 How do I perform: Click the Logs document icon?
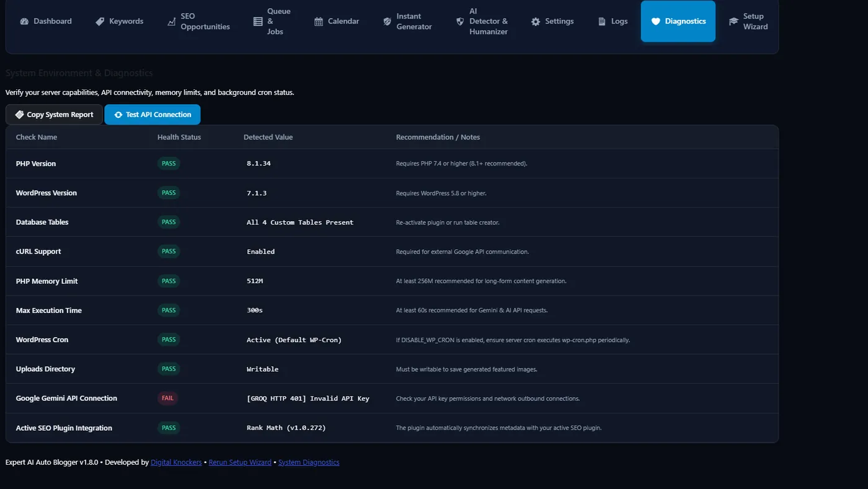(x=602, y=22)
